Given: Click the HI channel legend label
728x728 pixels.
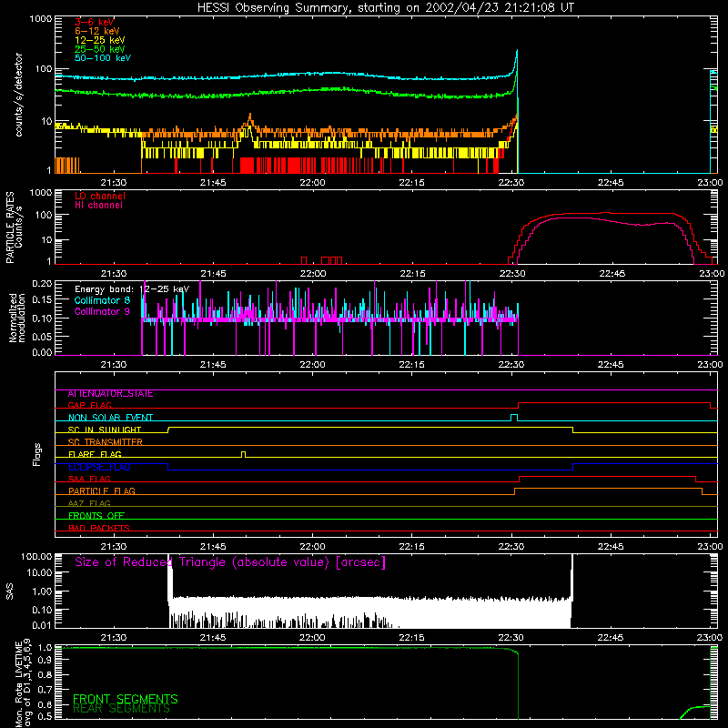Looking at the screenshot, I should point(98,205).
